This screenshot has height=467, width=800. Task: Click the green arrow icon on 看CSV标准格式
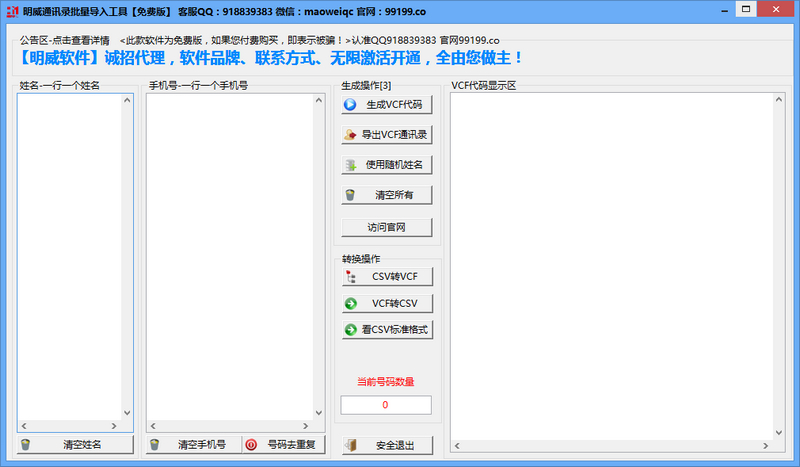coord(351,330)
